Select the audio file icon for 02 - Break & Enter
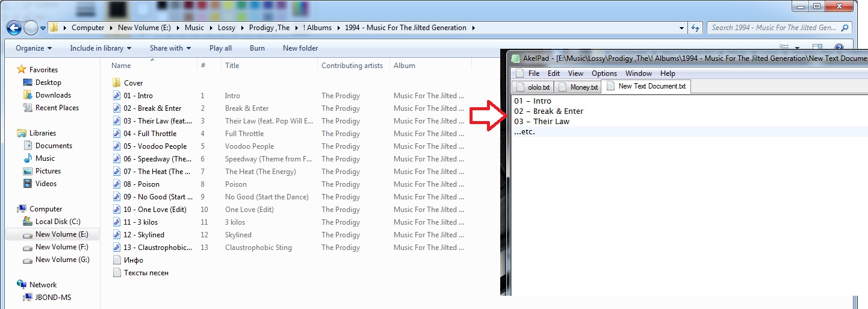 (117, 108)
